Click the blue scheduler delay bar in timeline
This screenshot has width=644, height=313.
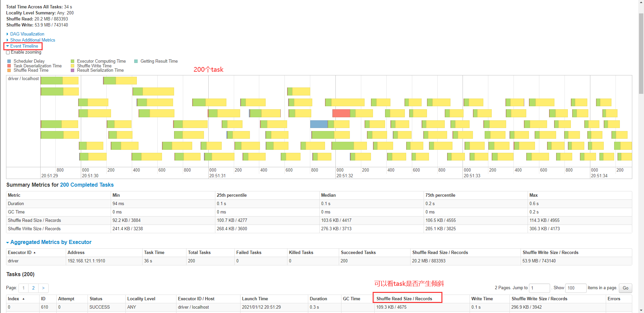pyautogui.click(x=319, y=124)
